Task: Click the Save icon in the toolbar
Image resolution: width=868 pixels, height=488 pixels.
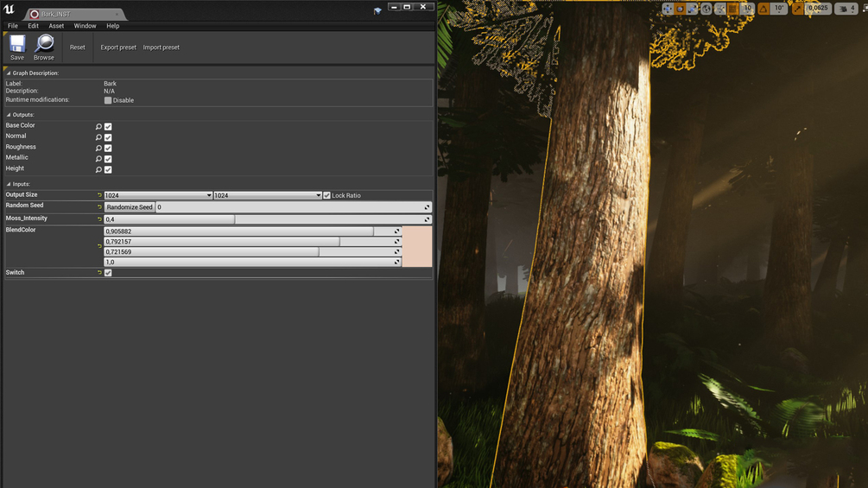Action: pos(17,44)
